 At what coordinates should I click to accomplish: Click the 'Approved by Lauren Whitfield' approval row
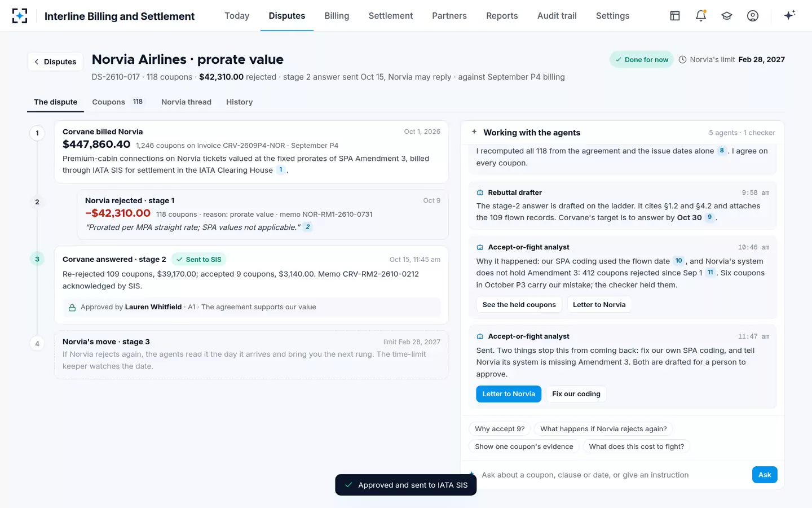click(x=251, y=307)
